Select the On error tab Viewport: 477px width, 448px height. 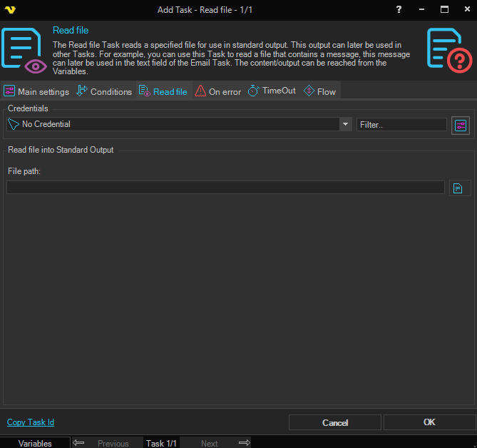point(218,91)
